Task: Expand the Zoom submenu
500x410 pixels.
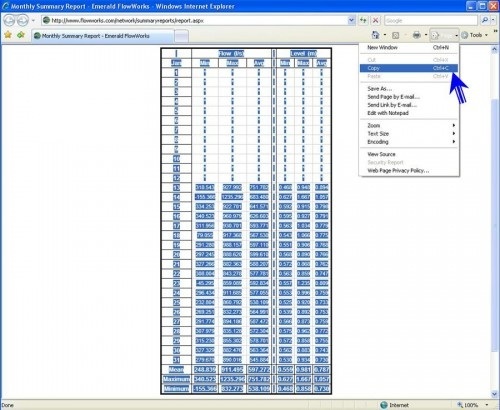Action: [409, 125]
